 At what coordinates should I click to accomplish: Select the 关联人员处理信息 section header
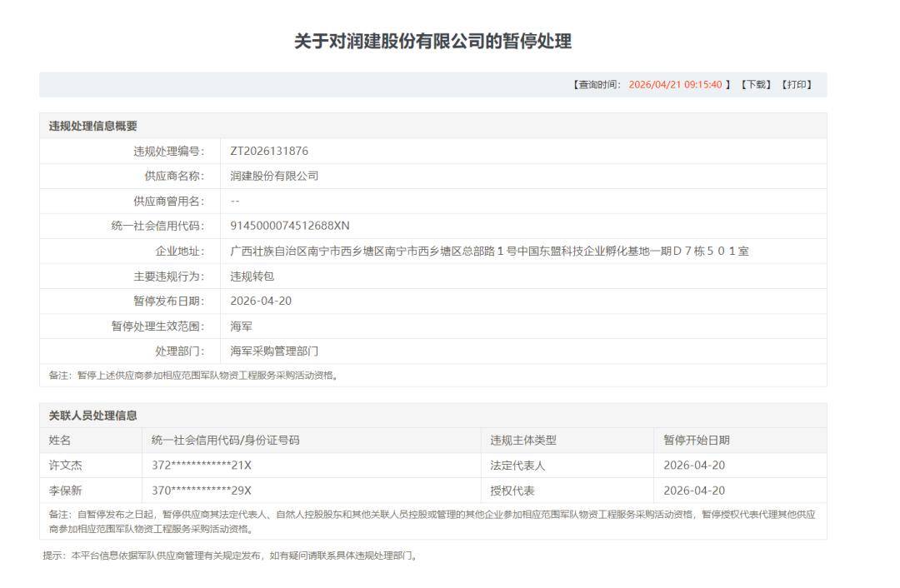92,416
